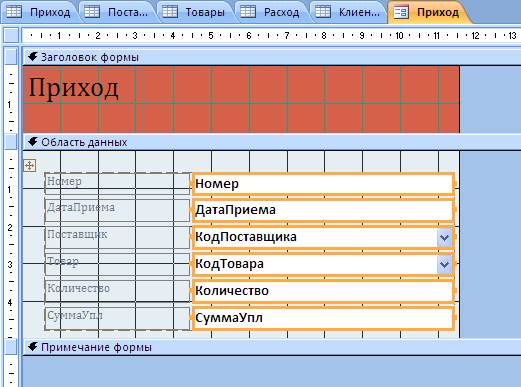The height and width of the screenshot is (387, 521).
Task: Open the КодПоставщика dropdown arrow
Action: 444,238
